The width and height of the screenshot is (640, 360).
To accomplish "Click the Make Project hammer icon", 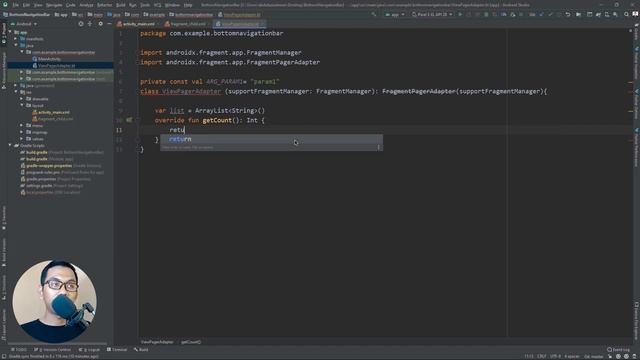I will coord(373,14).
